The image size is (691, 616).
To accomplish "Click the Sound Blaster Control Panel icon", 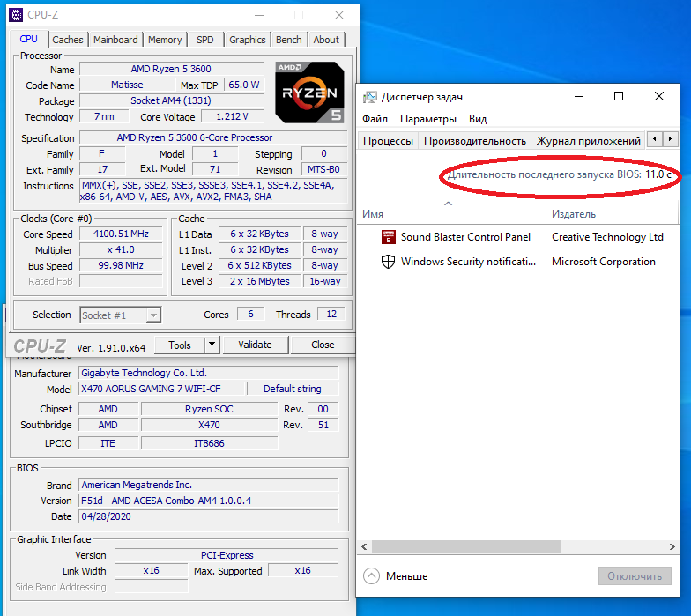I will click(x=388, y=237).
